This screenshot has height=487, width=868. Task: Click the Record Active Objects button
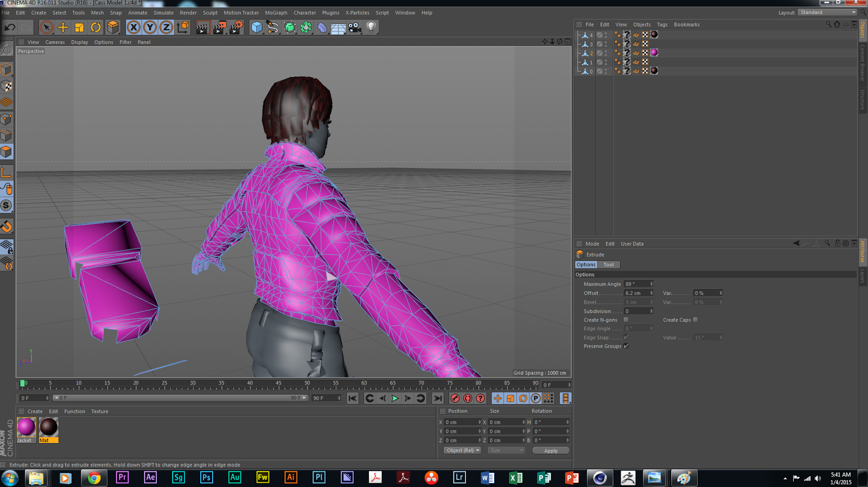pyautogui.click(x=455, y=399)
